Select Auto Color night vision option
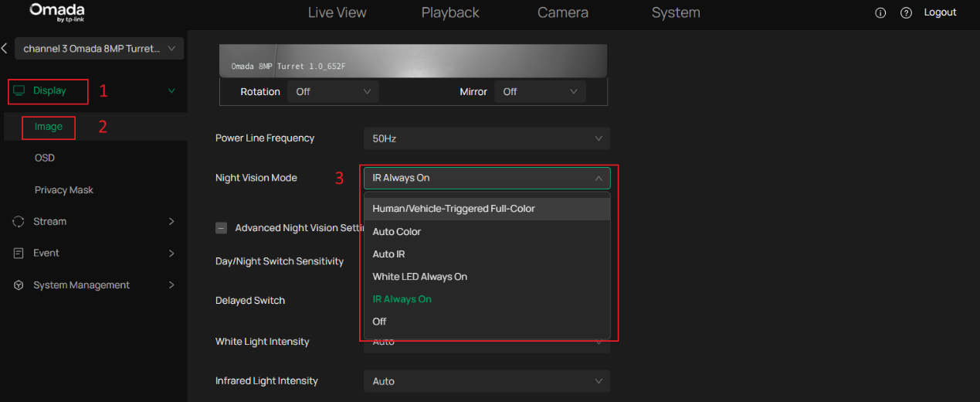980x402 pixels. click(487, 232)
